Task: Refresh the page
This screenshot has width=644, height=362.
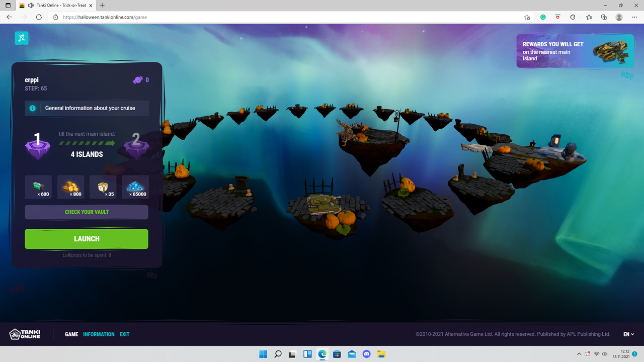Action: [x=39, y=17]
